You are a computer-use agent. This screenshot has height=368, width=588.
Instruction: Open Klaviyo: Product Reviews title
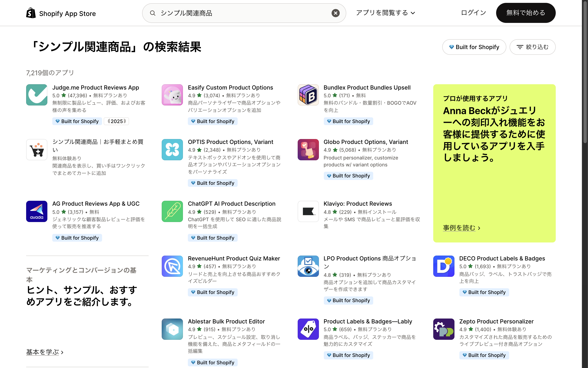click(x=358, y=204)
